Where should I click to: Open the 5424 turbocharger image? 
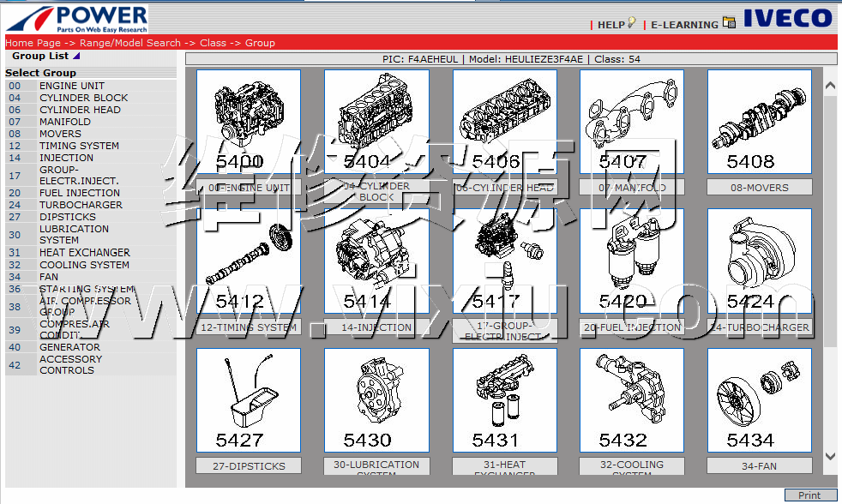[759, 261]
